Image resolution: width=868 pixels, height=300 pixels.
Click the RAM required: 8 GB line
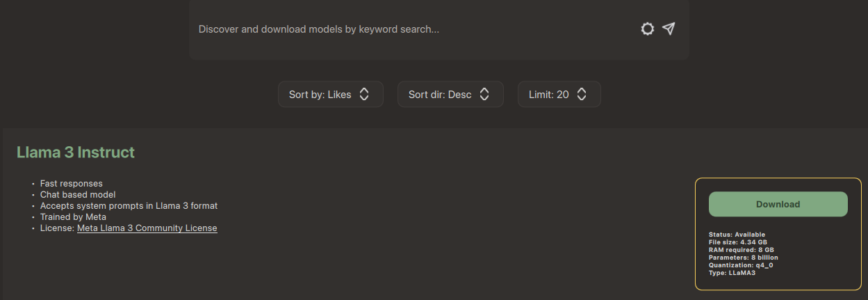(x=741, y=250)
